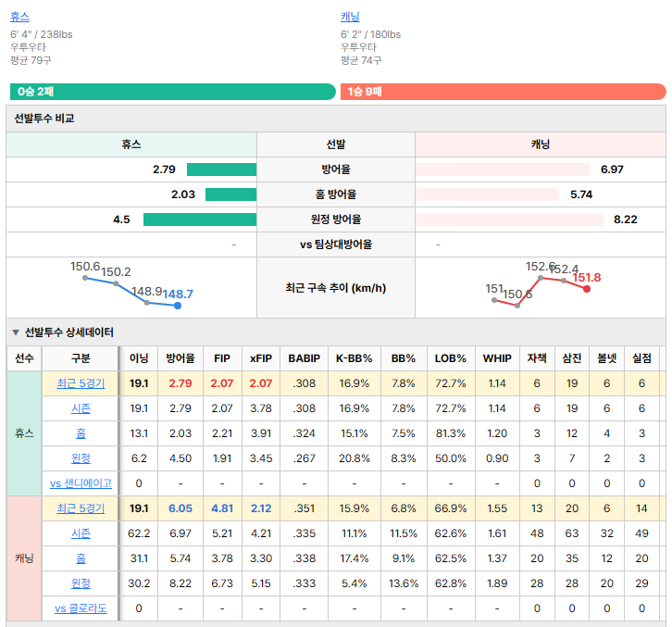Click the 자책 column header

(x=537, y=358)
